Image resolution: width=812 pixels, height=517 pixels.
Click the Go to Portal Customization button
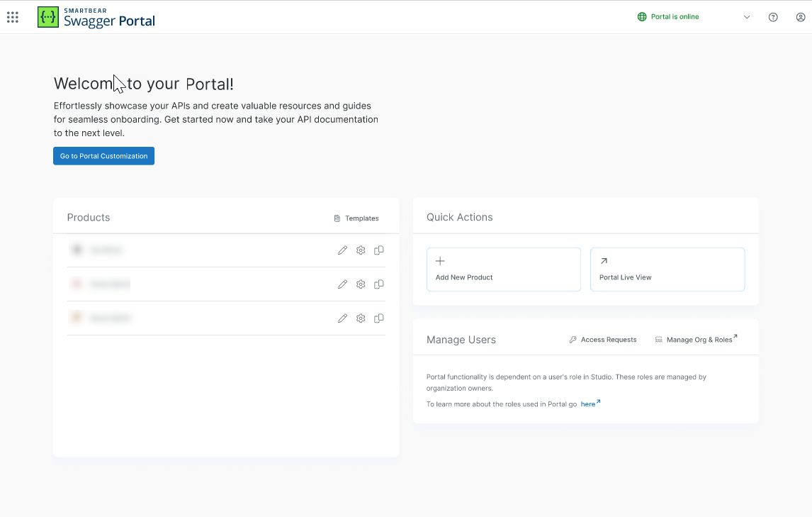(103, 156)
